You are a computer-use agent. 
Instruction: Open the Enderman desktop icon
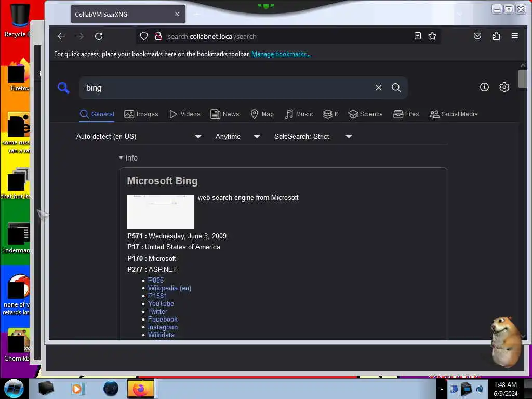point(16,238)
